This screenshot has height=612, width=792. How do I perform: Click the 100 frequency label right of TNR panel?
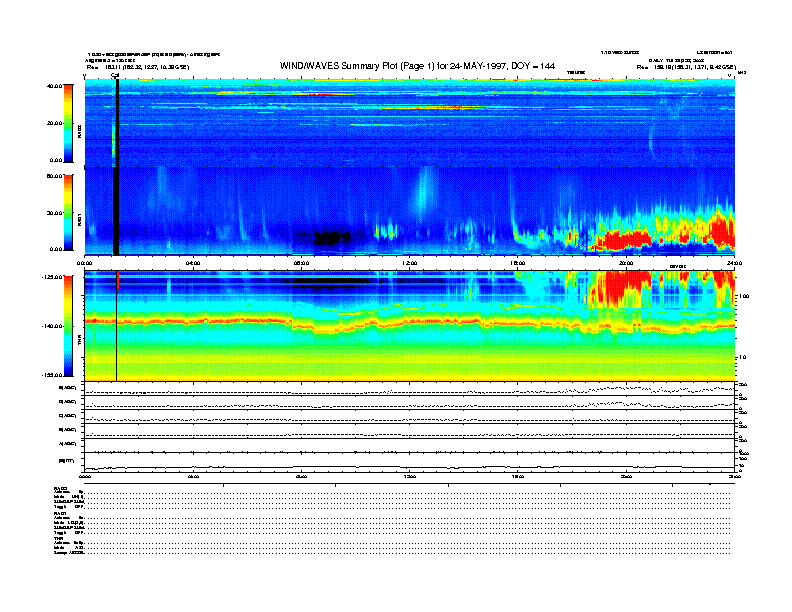[744, 296]
